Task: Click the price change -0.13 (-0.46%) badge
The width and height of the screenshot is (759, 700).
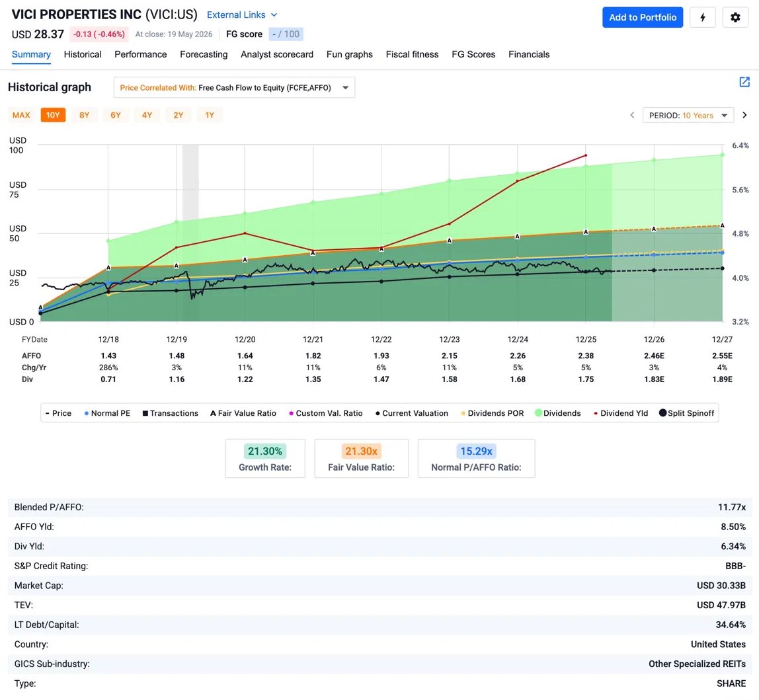Action: coord(99,34)
